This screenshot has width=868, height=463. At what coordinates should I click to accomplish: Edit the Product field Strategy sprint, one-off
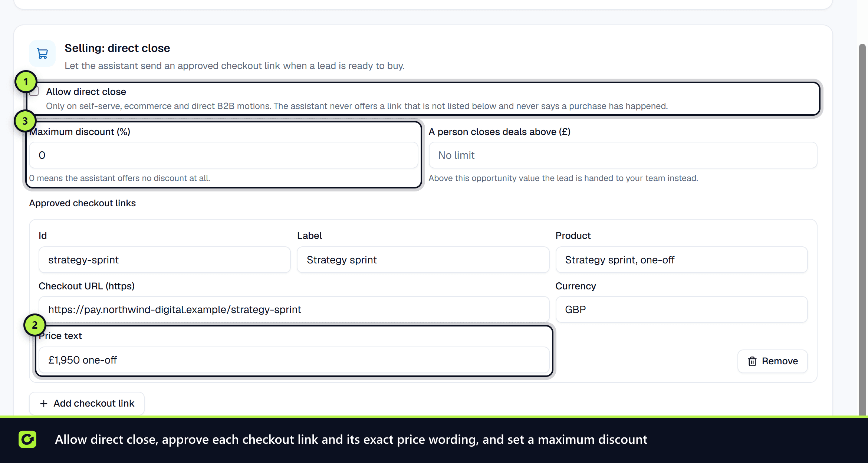point(681,260)
